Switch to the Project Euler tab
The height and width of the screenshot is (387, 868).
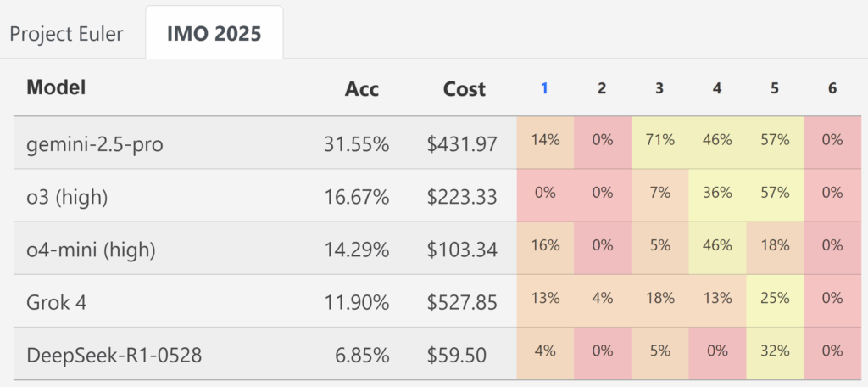[66, 34]
